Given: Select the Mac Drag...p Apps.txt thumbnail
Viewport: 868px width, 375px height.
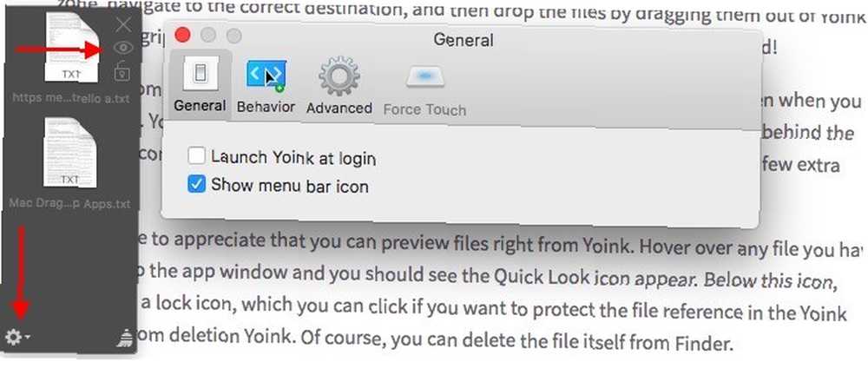Looking at the screenshot, I should click(x=70, y=152).
